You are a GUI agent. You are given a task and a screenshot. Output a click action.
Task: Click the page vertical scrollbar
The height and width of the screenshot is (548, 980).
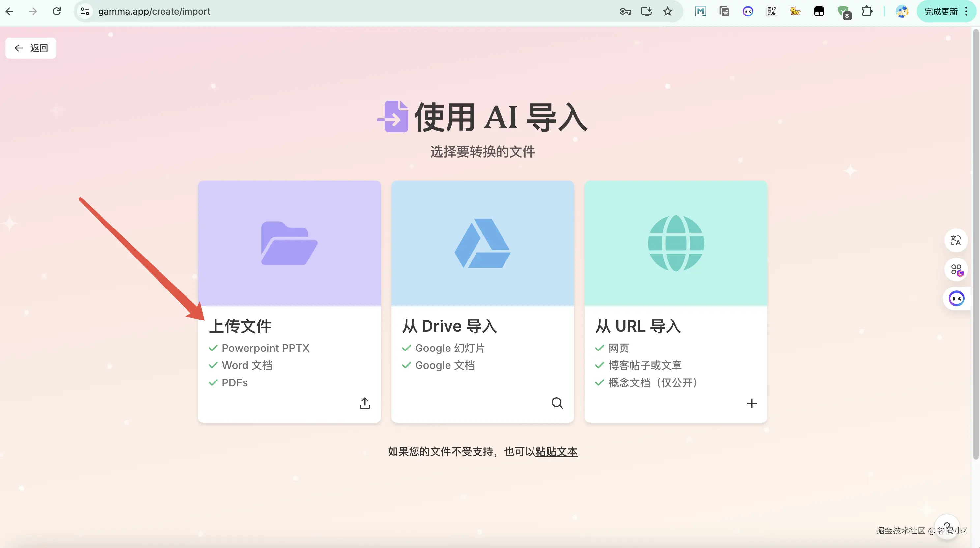pos(975,244)
